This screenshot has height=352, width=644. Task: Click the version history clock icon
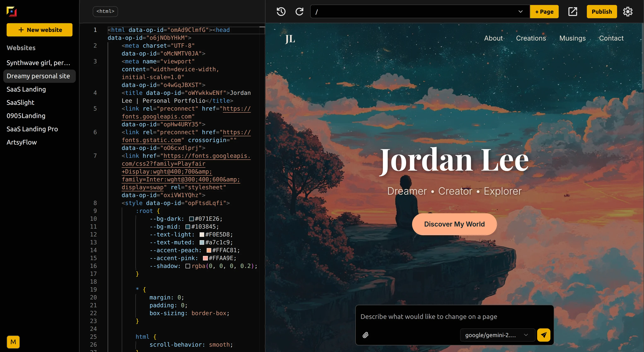(281, 12)
